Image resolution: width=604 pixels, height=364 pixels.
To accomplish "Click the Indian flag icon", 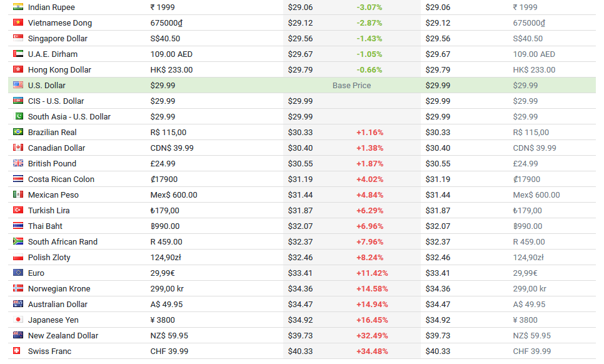I will tap(18, 6).
